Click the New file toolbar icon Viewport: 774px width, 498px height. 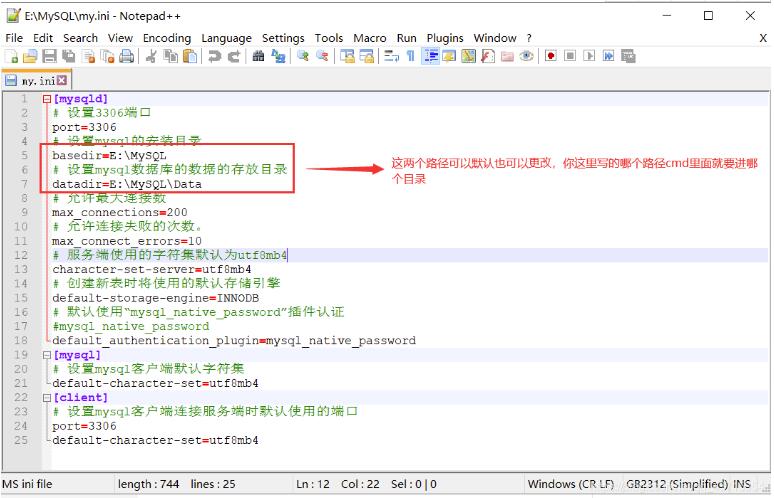[x=12, y=57]
